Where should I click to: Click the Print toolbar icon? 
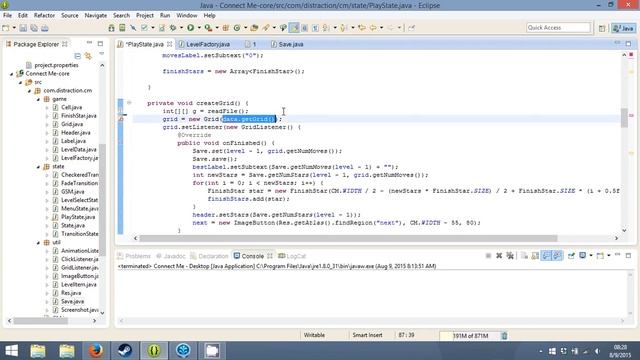tap(44, 28)
